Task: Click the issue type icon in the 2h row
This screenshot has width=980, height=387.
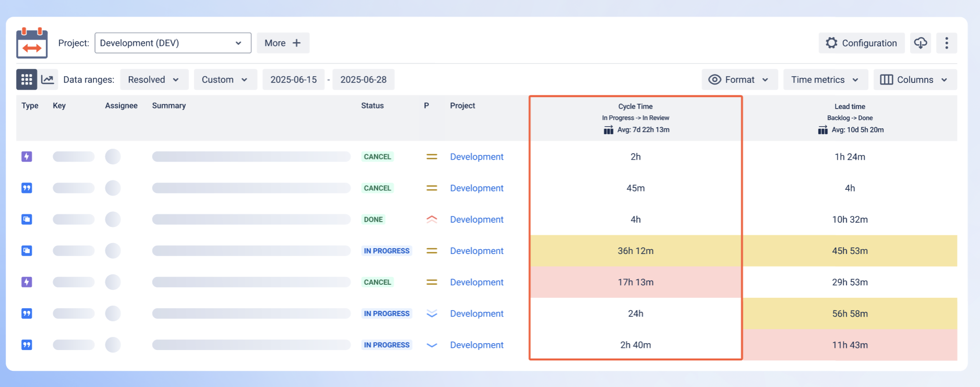Action: coord(27,156)
